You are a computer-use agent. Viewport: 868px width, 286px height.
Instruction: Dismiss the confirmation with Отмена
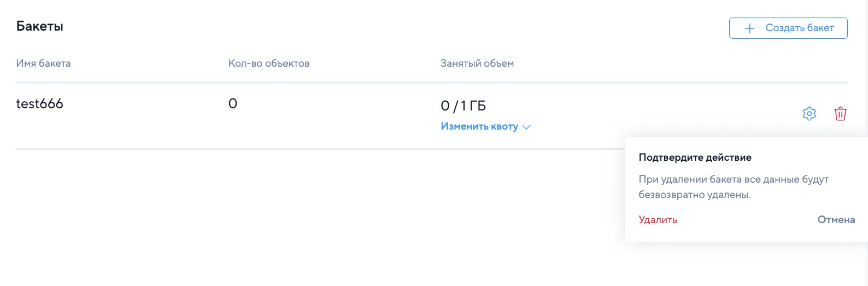coord(836,220)
